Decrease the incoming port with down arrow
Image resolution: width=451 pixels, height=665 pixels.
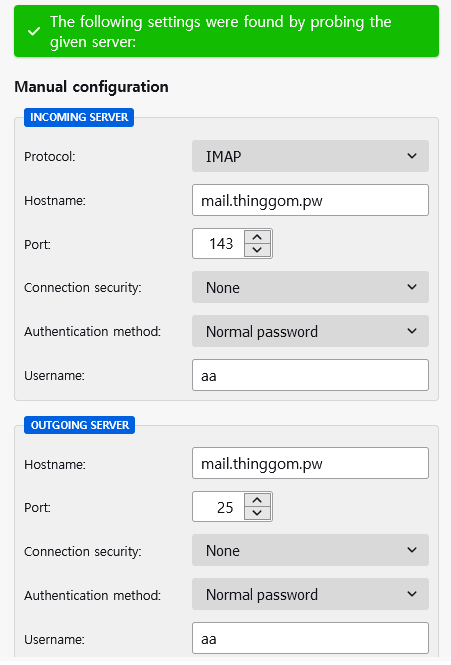pyautogui.click(x=257, y=250)
